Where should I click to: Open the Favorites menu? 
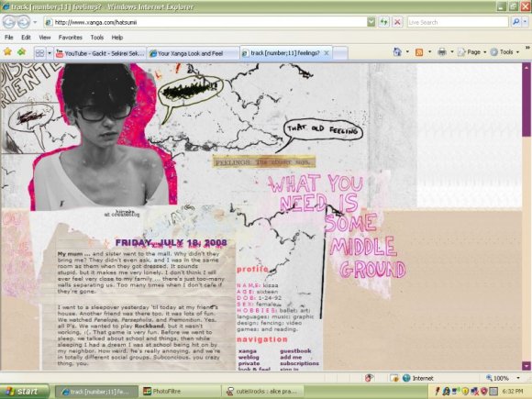coord(71,38)
